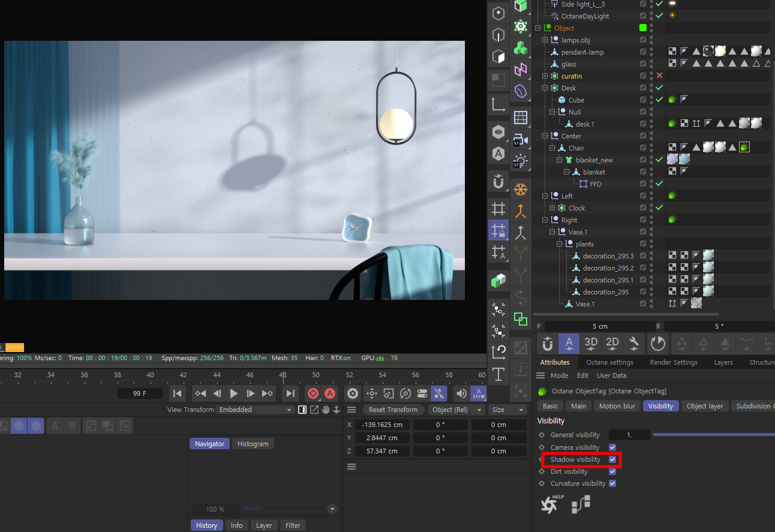This screenshot has width=775, height=532.
Task: Select the camera icon in the palette
Action: pos(520,140)
